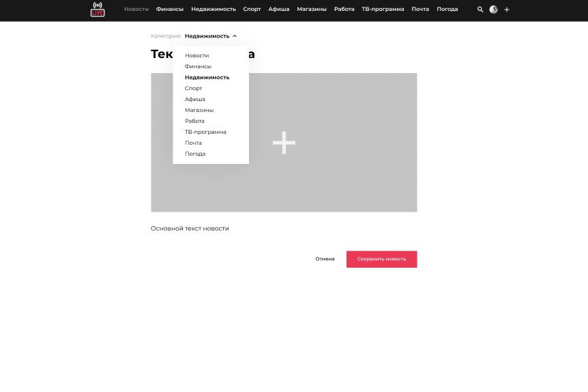Select Работа in category dropdown list
588x392 pixels.
pos(194,121)
